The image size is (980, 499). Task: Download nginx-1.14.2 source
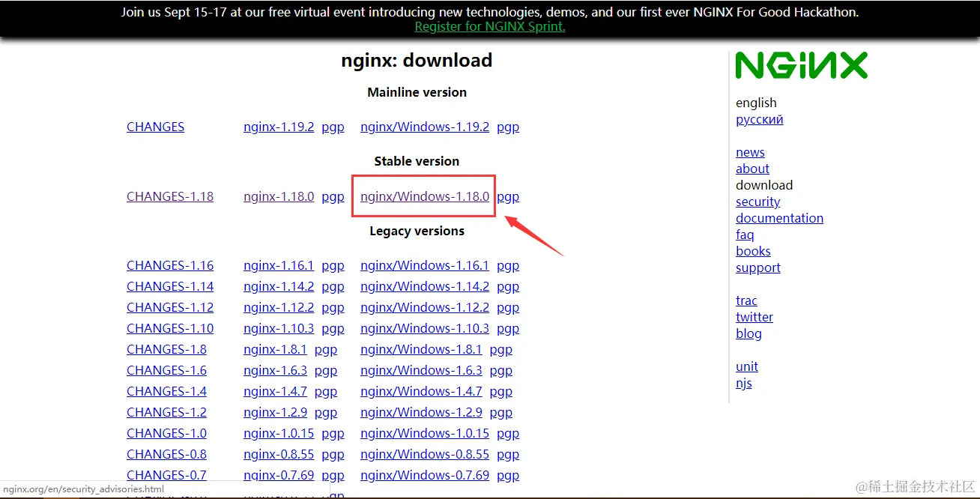[x=279, y=286]
